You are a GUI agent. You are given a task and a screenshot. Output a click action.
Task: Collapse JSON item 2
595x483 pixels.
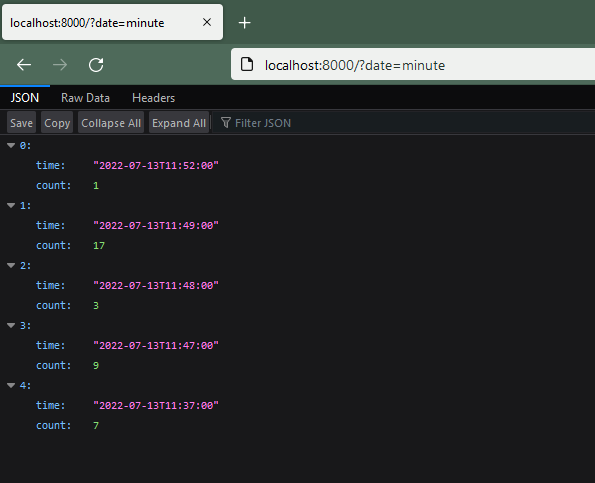(x=11, y=265)
